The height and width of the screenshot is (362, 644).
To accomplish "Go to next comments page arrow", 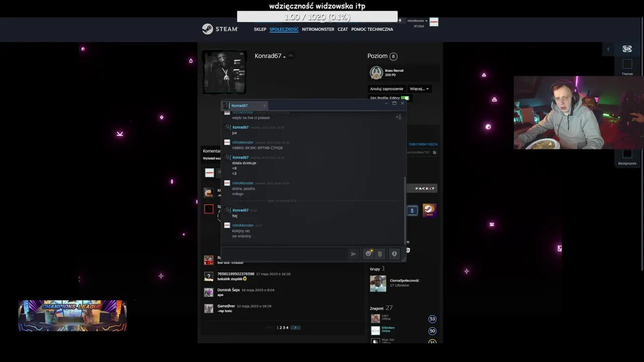I will pos(295,327).
